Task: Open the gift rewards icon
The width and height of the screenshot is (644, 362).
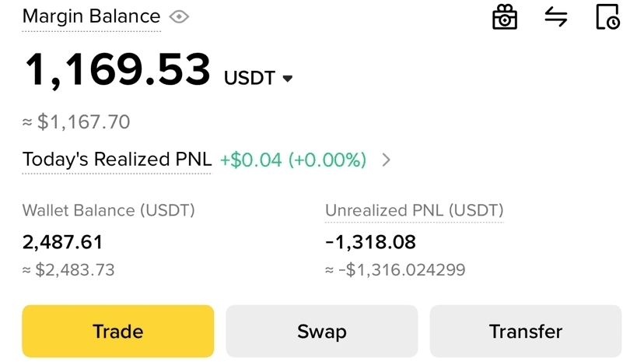Action: click(504, 17)
